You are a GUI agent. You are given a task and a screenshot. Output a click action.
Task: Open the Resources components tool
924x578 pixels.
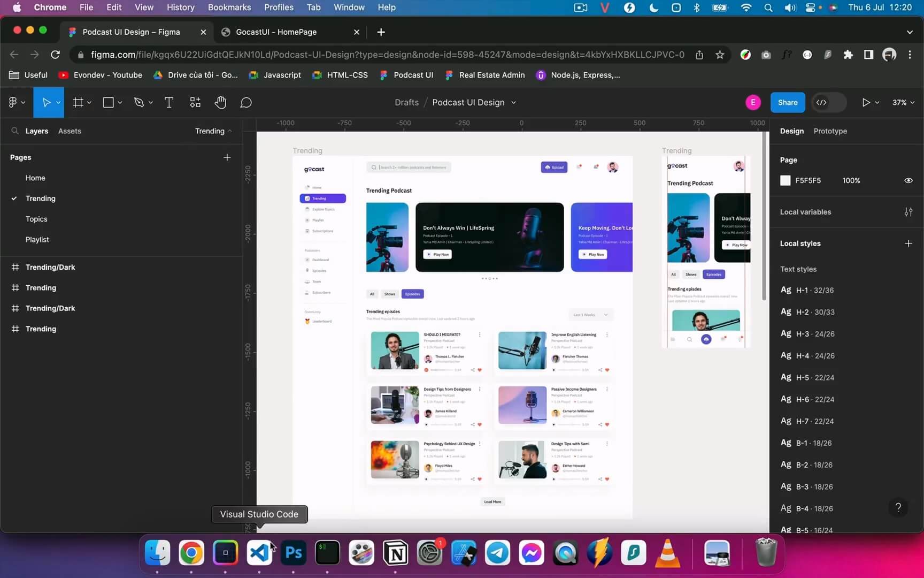click(195, 102)
